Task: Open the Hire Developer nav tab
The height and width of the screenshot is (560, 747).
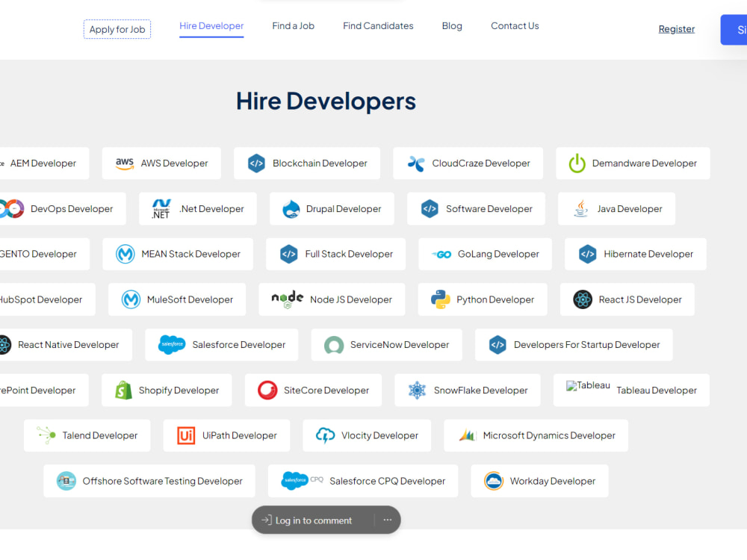Action: [x=211, y=25]
